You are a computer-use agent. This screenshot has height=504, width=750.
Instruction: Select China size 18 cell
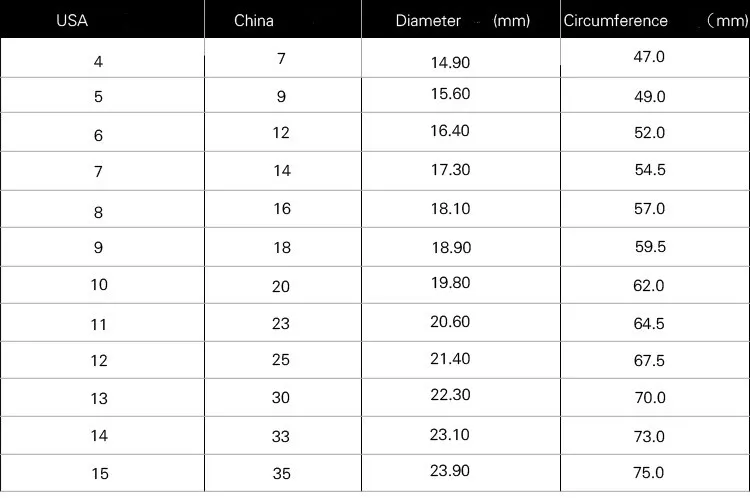pyautogui.click(x=281, y=248)
